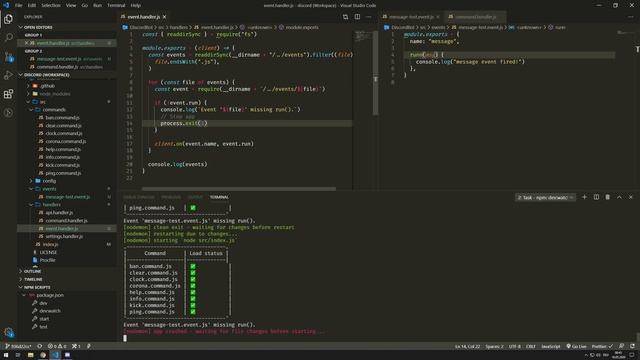
Task: Collapse the Open Editors section
Action: 38,27
